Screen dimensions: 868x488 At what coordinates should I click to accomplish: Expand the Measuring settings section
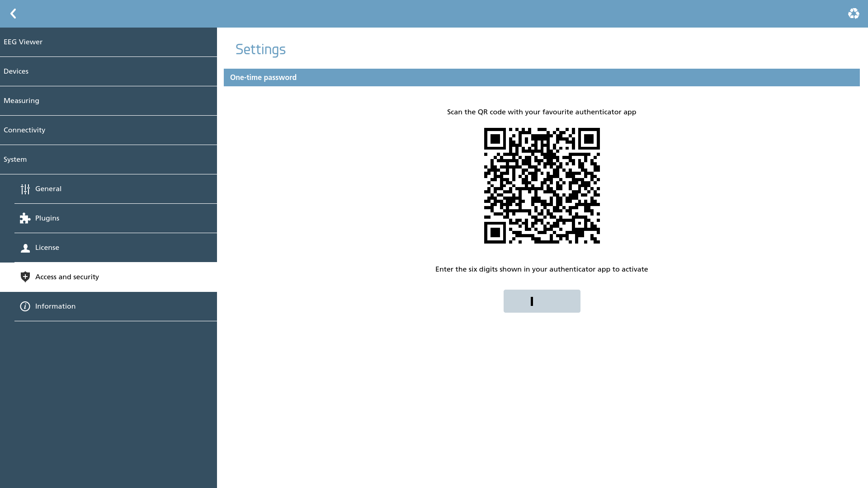(x=108, y=101)
